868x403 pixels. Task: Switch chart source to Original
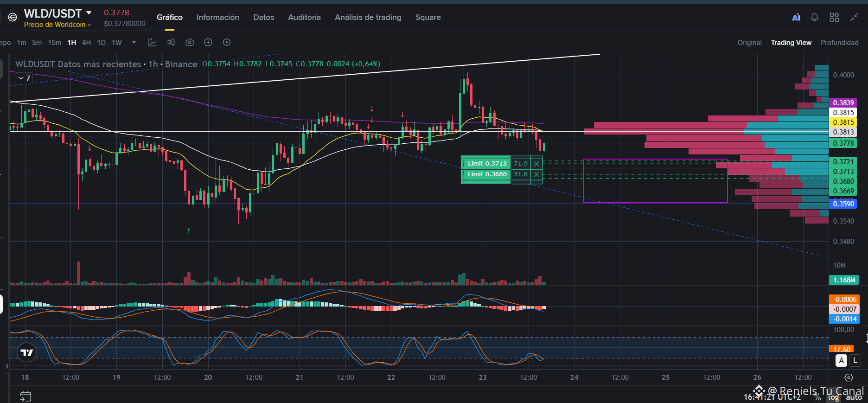click(x=749, y=43)
